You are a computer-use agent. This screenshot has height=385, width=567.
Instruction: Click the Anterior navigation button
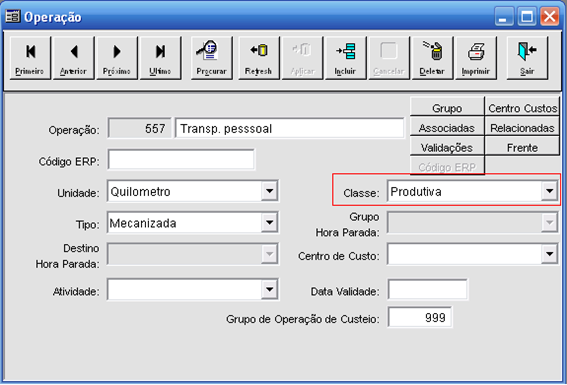(x=73, y=58)
